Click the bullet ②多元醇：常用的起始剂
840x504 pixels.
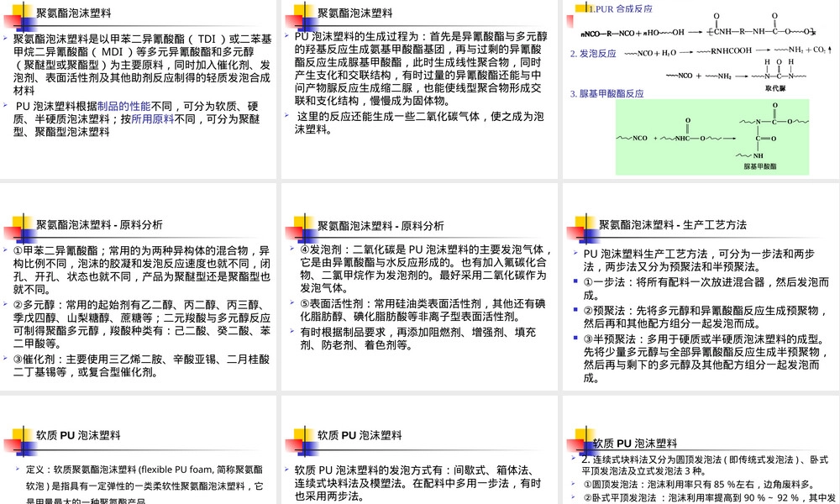pyautogui.click(x=141, y=324)
